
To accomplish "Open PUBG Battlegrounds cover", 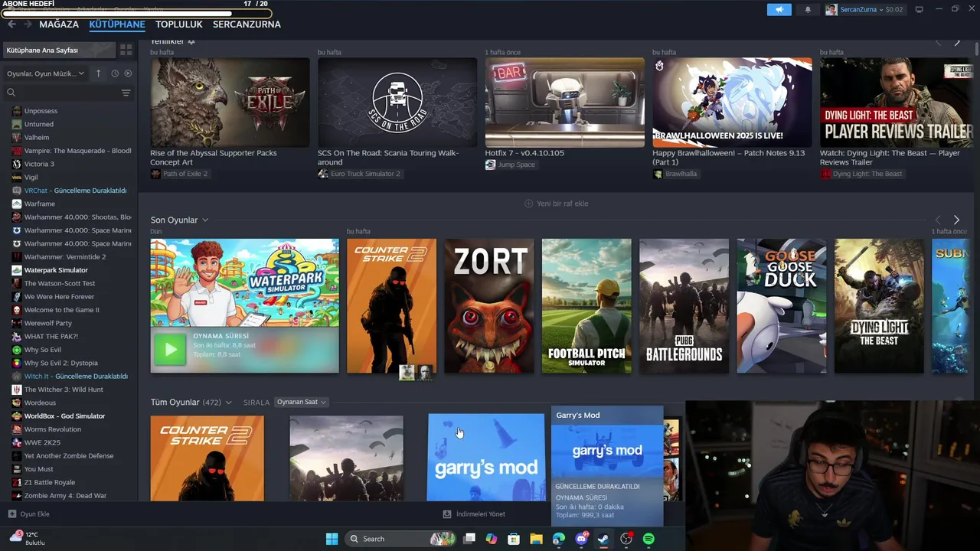I will pos(684,306).
